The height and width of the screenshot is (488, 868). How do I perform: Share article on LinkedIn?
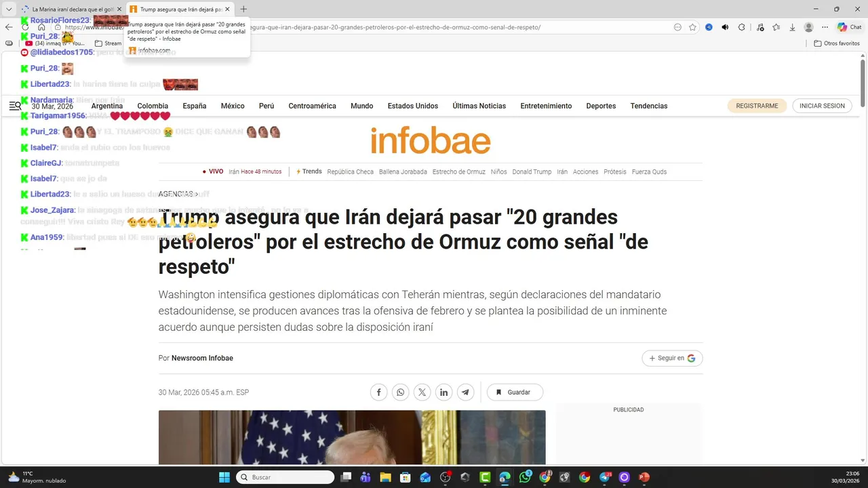[443, 392]
